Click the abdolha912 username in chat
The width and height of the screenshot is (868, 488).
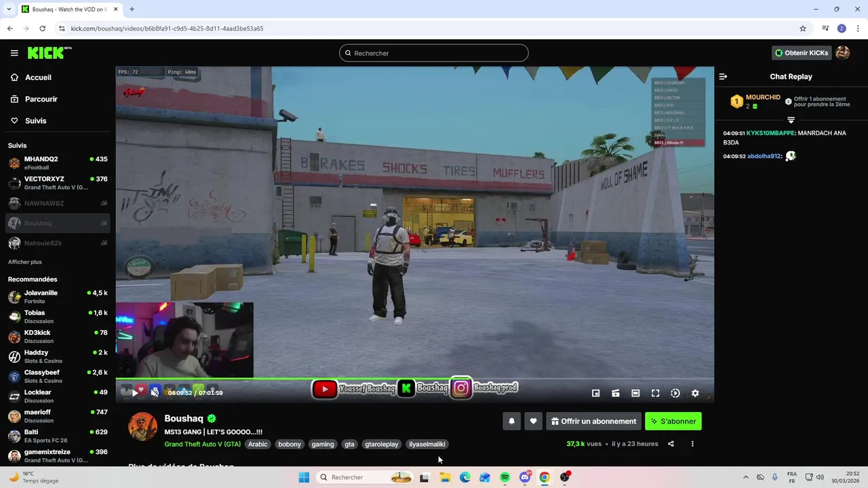[x=764, y=156]
